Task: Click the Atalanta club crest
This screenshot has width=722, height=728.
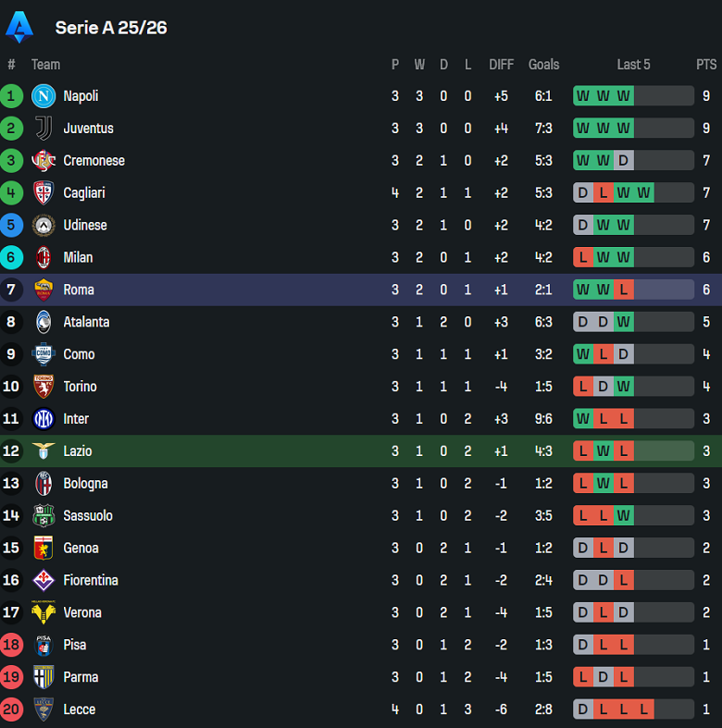Action: 44,322
